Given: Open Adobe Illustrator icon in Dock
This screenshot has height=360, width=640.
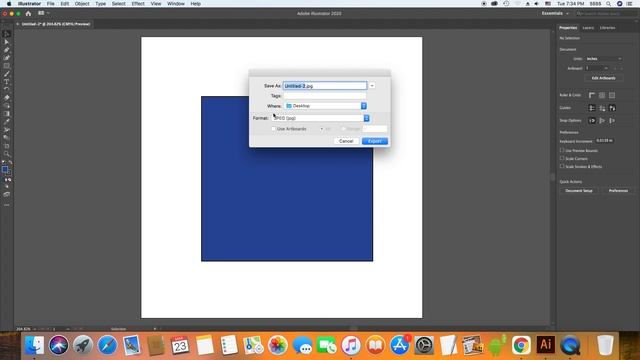Looking at the screenshot, I should [x=545, y=345].
